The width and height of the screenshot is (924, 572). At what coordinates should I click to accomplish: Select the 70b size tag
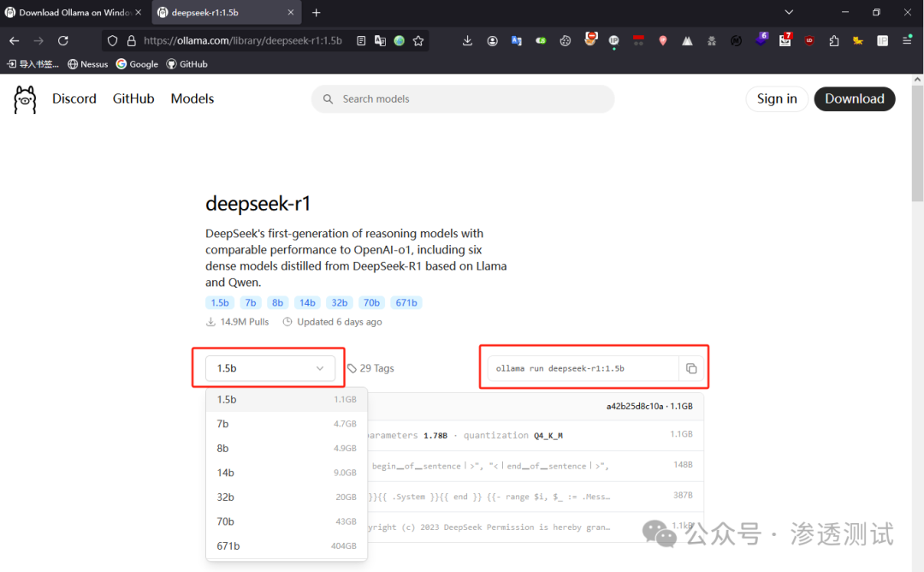click(372, 302)
